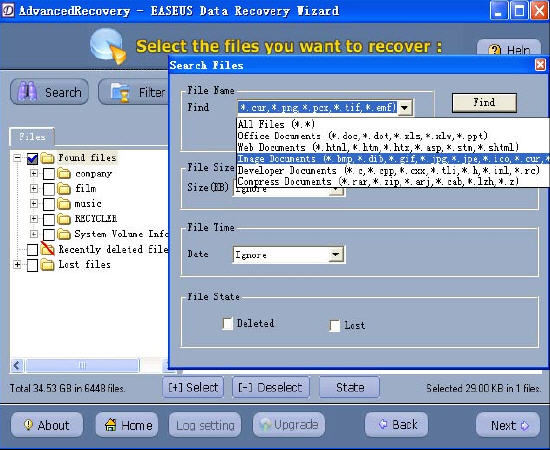Click the Find button

(484, 103)
